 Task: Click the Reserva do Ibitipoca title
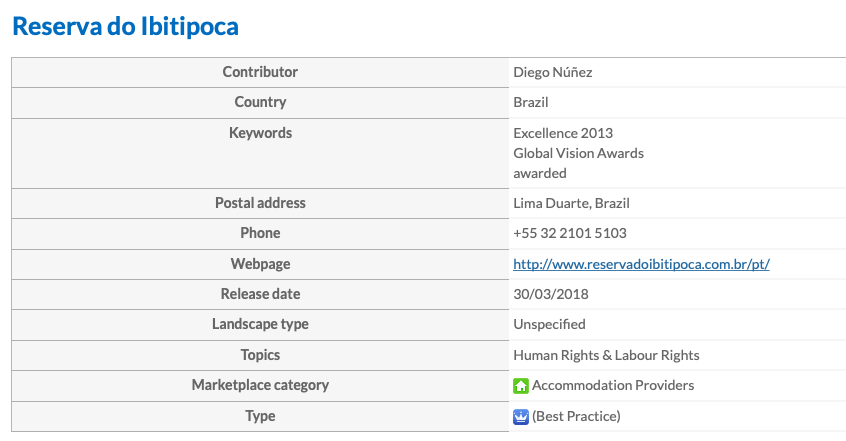[x=125, y=26]
